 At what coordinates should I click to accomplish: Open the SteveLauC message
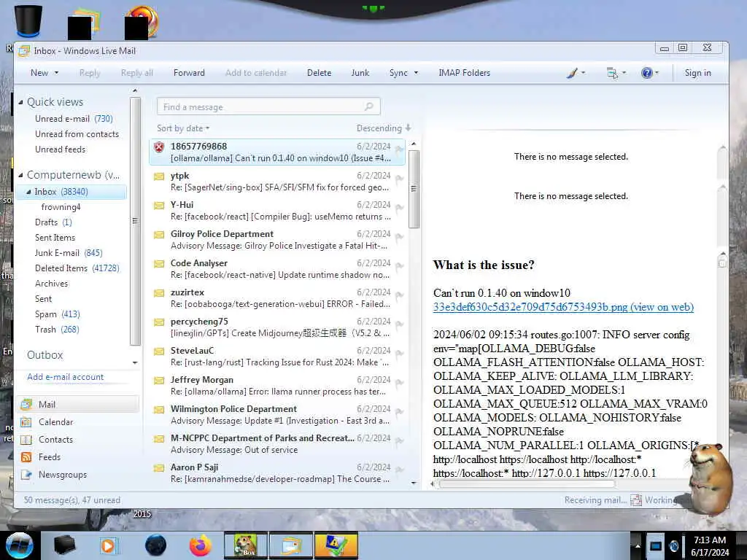[276, 356]
